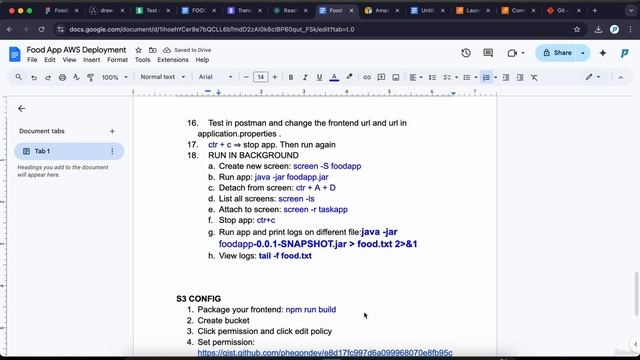Image resolution: width=640 pixels, height=360 pixels.
Task: Open the numbered list options arrow
Action: tap(496, 77)
